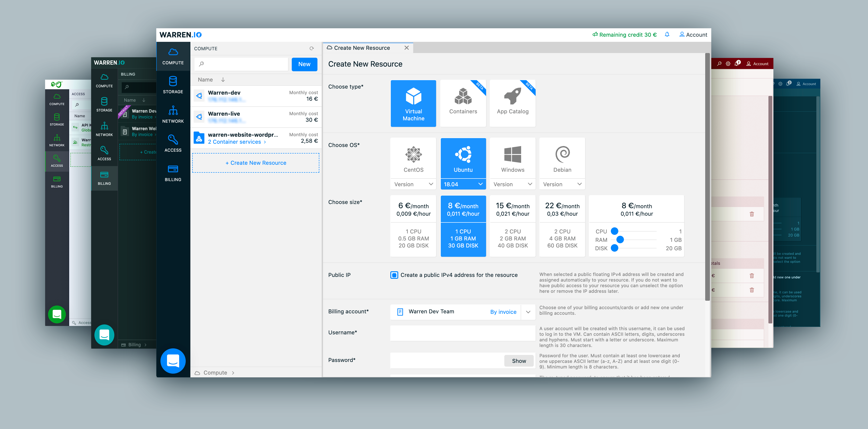
Task: Click Show password button
Action: coord(519,361)
